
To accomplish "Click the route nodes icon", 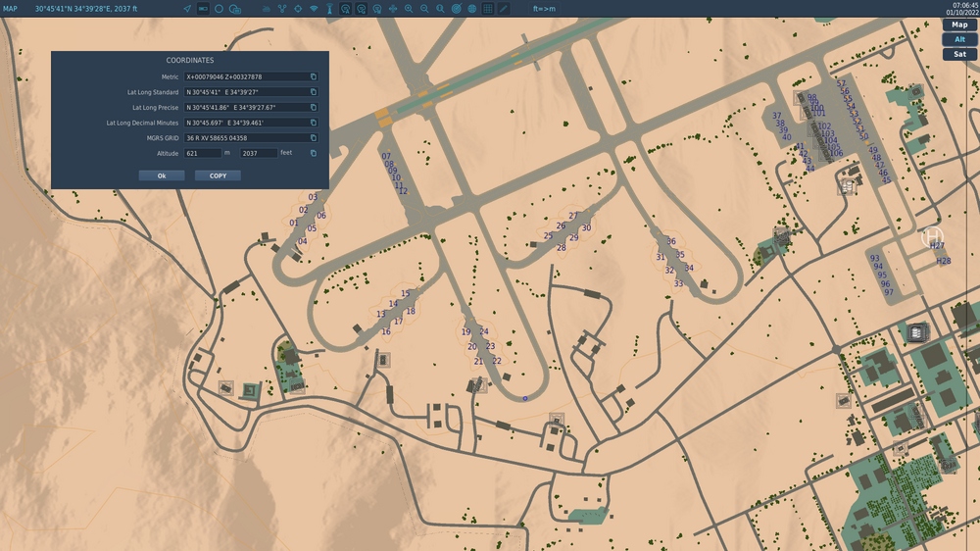I will (282, 9).
